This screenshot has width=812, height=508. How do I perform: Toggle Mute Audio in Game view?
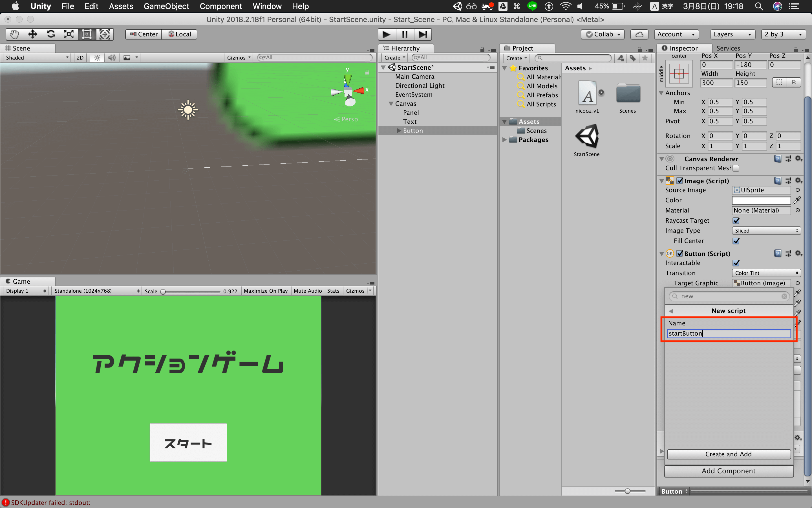[308, 291]
